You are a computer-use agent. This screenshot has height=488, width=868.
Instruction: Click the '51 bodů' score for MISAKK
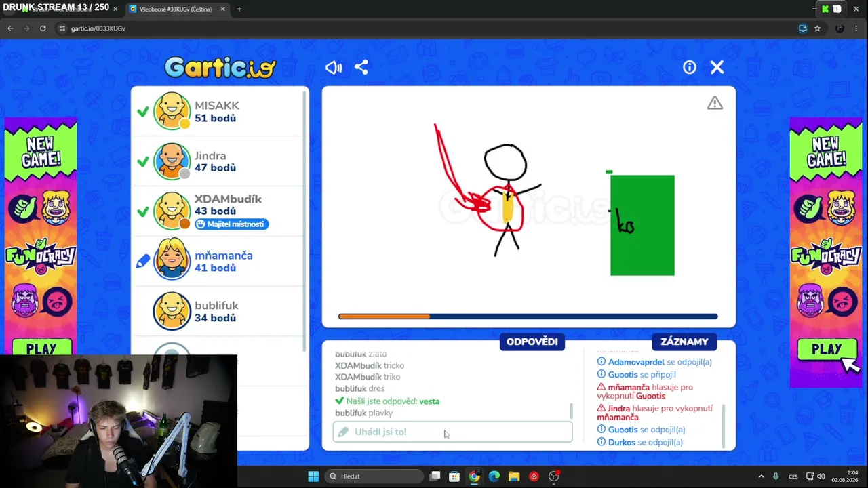click(215, 118)
